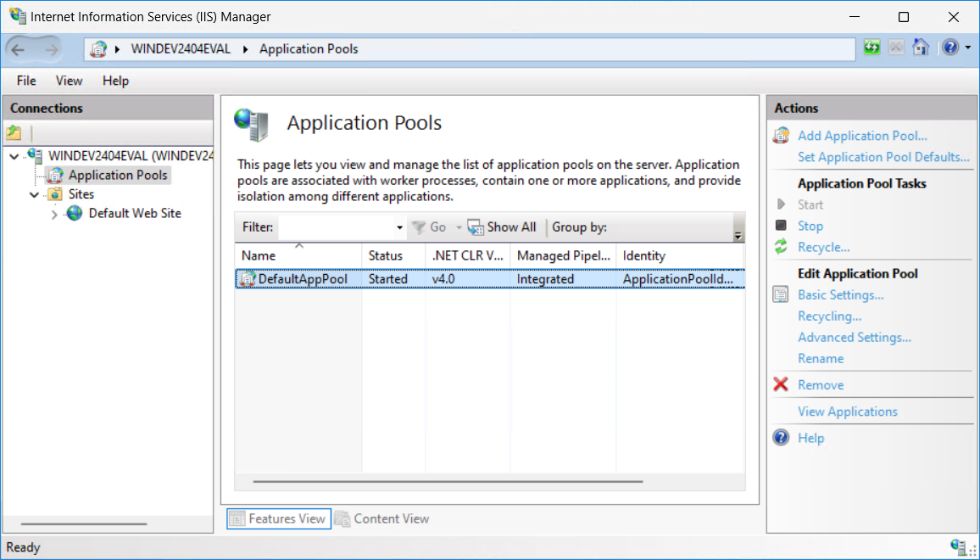Screen dimensions: 980x560
Task: Sort by Managed Pipeline column header
Action: 563,255
